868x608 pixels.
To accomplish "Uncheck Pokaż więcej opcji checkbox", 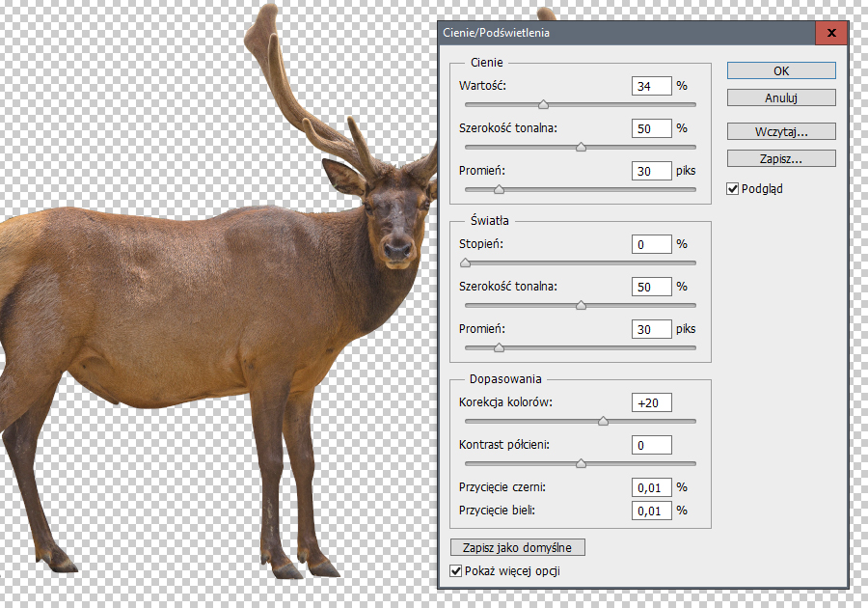I will (456, 571).
